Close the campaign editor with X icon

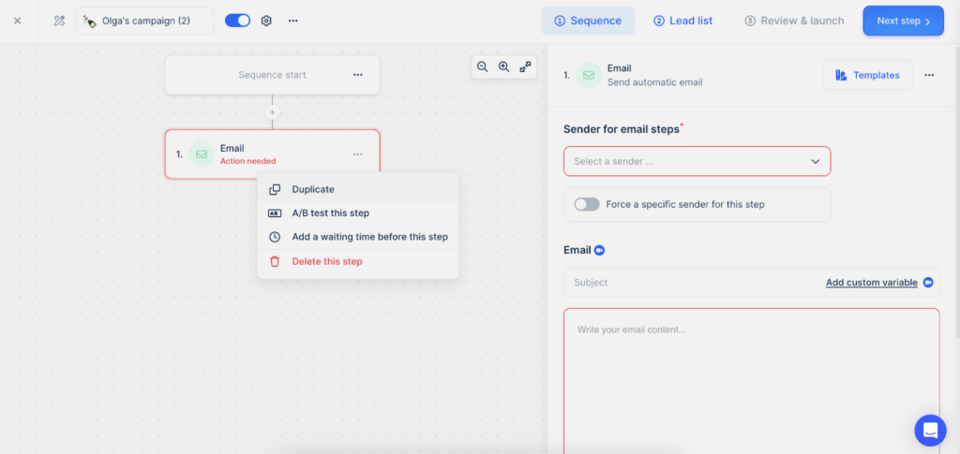tap(17, 21)
